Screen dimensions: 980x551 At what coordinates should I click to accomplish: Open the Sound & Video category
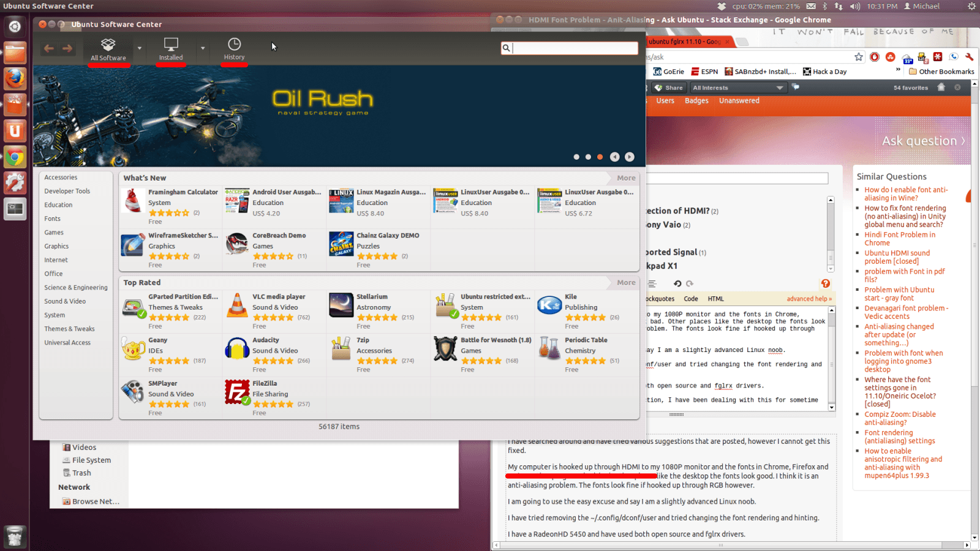tap(65, 301)
